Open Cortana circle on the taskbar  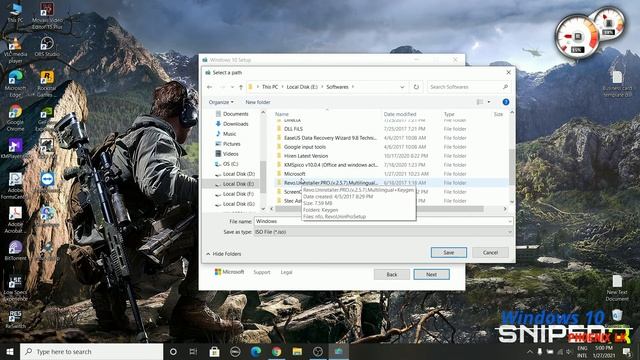(173, 351)
